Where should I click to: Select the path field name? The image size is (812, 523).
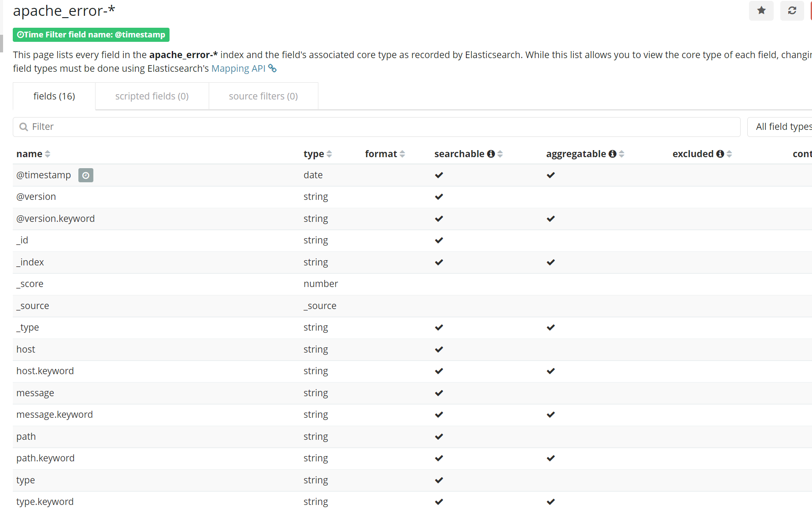26,437
